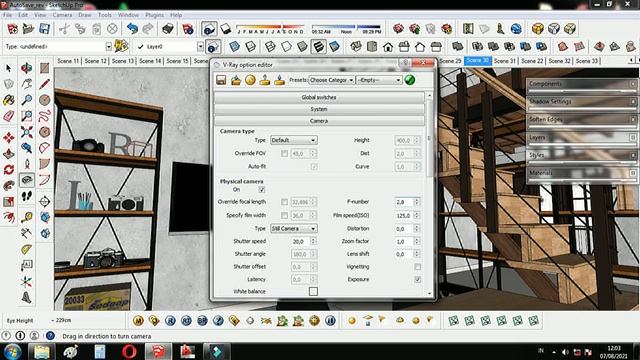Click the house Front view icon
The image size is (640, 360).
[x=388, y=47]
